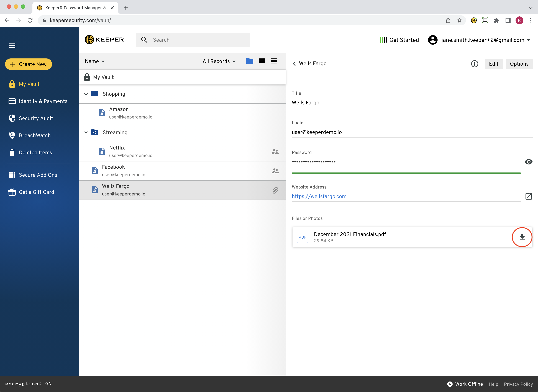The width and height of the screenshot is (538, 392).
Task: Launch website with external link icon
Action: click(x=529, y=196)
